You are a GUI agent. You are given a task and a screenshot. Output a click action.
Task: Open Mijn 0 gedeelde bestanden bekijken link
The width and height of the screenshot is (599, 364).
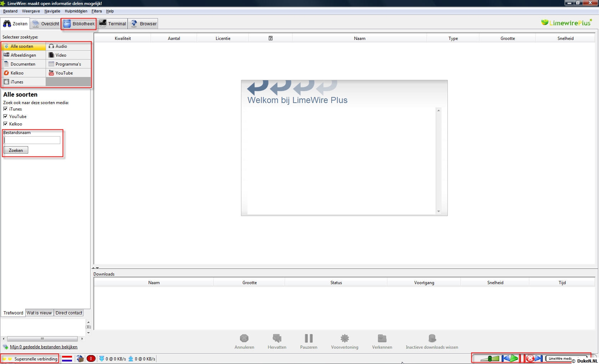pos(43,347)
